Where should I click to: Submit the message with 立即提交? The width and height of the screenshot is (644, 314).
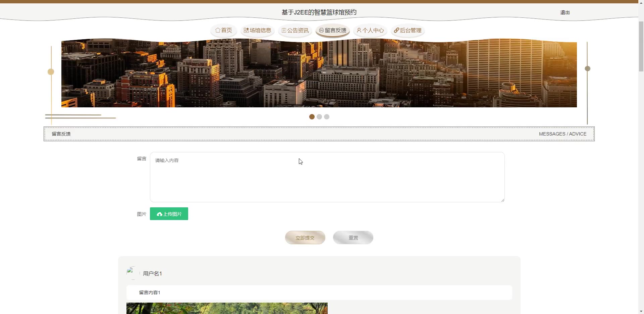coord(305,238)
